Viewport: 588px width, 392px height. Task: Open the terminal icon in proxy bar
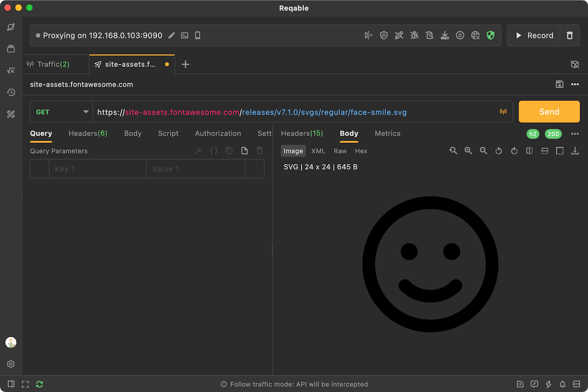185,35
